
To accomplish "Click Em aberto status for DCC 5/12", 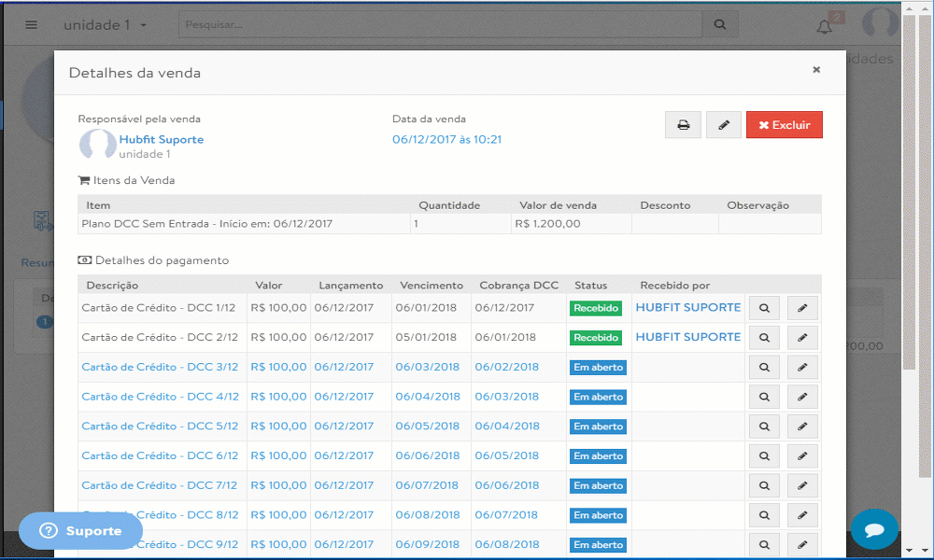I will 598,427.
